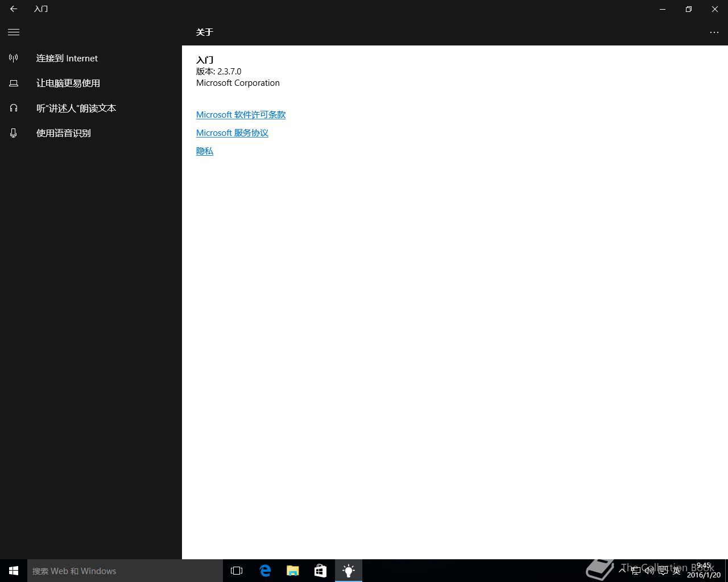Click the laptop icon for ease of use
The image size is (728, 582).
pyautogui.click(x=14, y=83)
